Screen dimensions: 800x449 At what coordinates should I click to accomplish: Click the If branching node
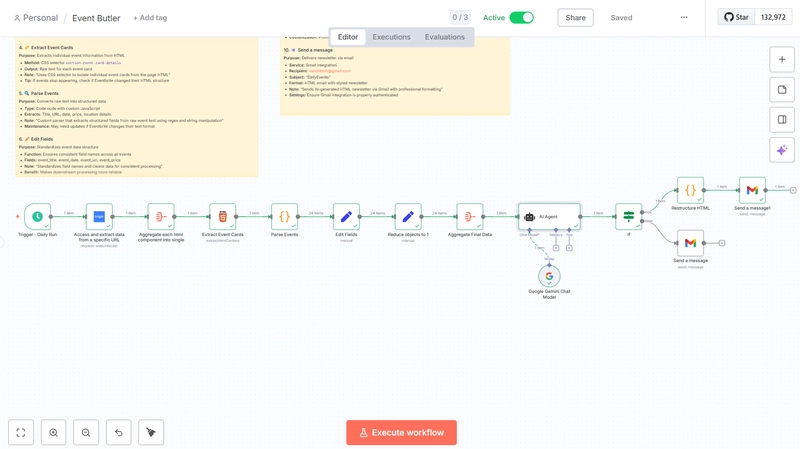(628, 216)
